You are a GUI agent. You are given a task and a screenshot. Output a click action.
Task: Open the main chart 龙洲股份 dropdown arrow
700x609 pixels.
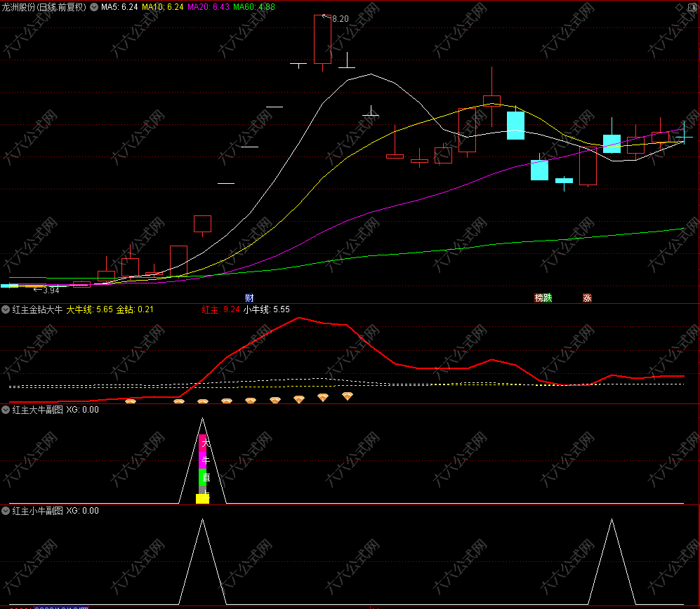(94, 7)
